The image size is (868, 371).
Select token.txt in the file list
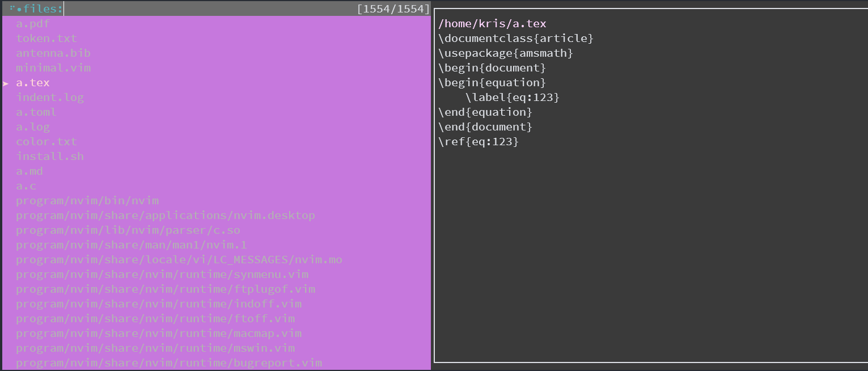coord(46,38)
